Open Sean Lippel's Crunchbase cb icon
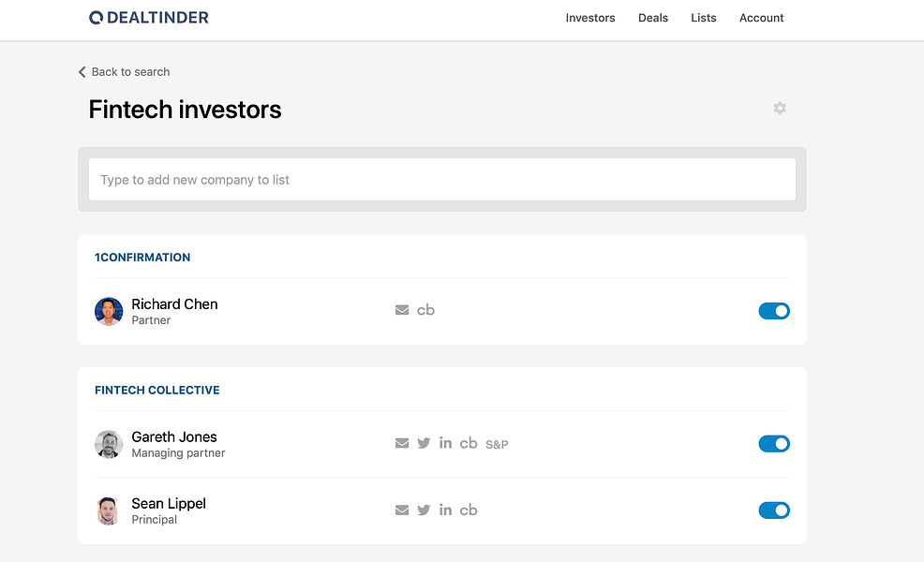Viewport: 924px width, 562px height. (469, 510)
